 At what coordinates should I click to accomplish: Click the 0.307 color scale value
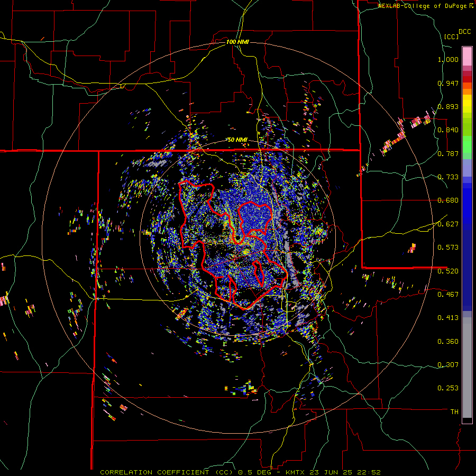448,365
